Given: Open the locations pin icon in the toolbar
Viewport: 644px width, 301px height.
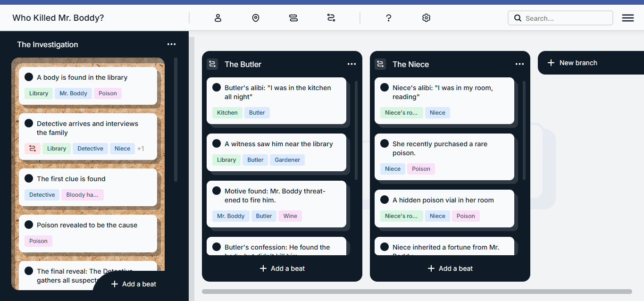Looking at the screenshot, I should 256,18.
